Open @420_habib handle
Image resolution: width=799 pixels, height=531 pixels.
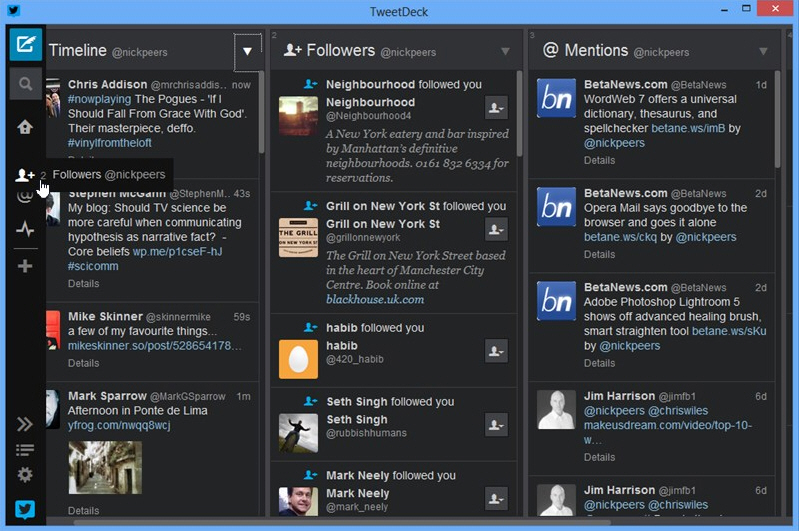[x=355, y=359]
